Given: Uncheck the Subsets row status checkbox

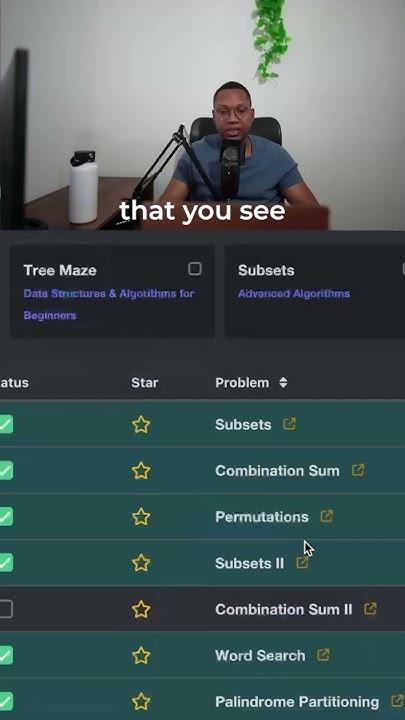Looking at the screenshot, I should (x=6, y=424).
